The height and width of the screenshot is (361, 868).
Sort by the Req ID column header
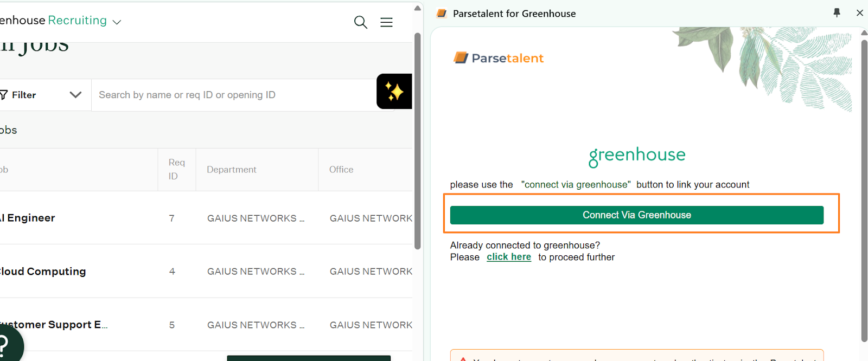pos(176,169)
